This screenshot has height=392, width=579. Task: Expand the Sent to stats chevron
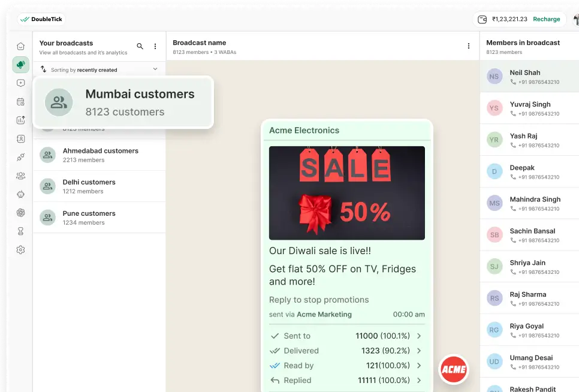419,336
